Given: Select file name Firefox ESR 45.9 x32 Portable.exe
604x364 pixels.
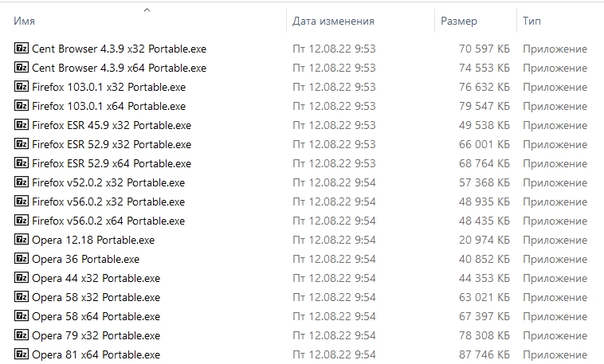Looking at the screenshot, I should 112,125.
